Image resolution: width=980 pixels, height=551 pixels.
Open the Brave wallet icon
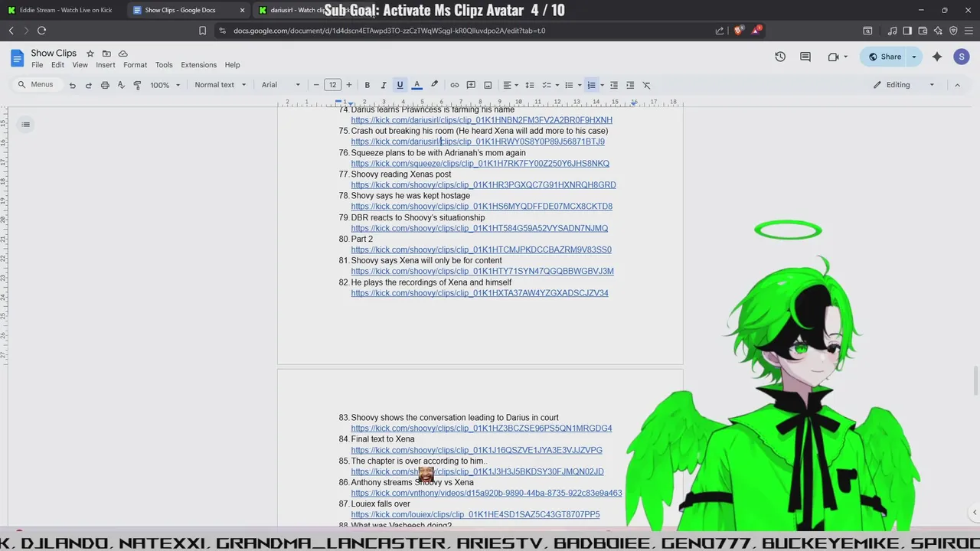coord(923,31)
